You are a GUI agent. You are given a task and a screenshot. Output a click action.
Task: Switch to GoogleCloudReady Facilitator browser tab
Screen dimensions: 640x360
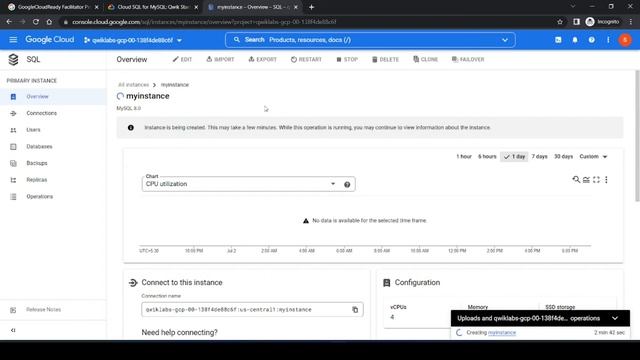click(x=53, y=7)
